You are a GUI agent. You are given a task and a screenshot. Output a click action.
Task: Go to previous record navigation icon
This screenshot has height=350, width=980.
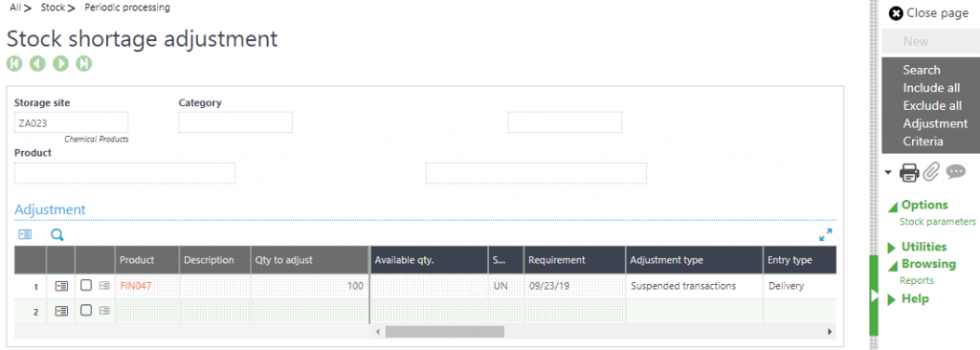tap(37, 63)
